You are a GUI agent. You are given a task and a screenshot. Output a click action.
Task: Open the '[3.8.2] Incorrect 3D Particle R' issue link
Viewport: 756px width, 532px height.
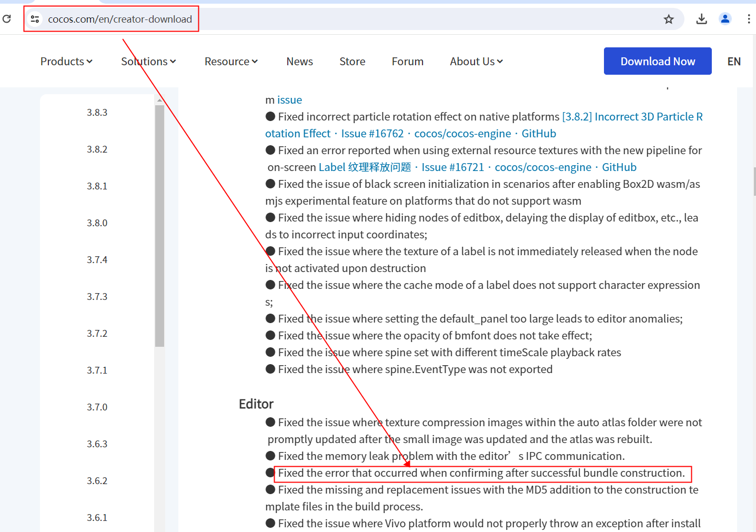coord(632,117)
